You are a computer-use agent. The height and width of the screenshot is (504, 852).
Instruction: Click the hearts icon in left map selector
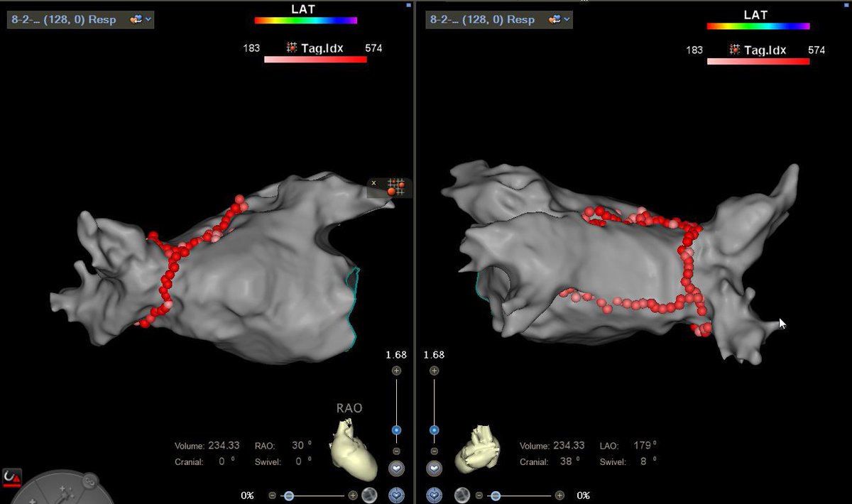tap(137, 19)
